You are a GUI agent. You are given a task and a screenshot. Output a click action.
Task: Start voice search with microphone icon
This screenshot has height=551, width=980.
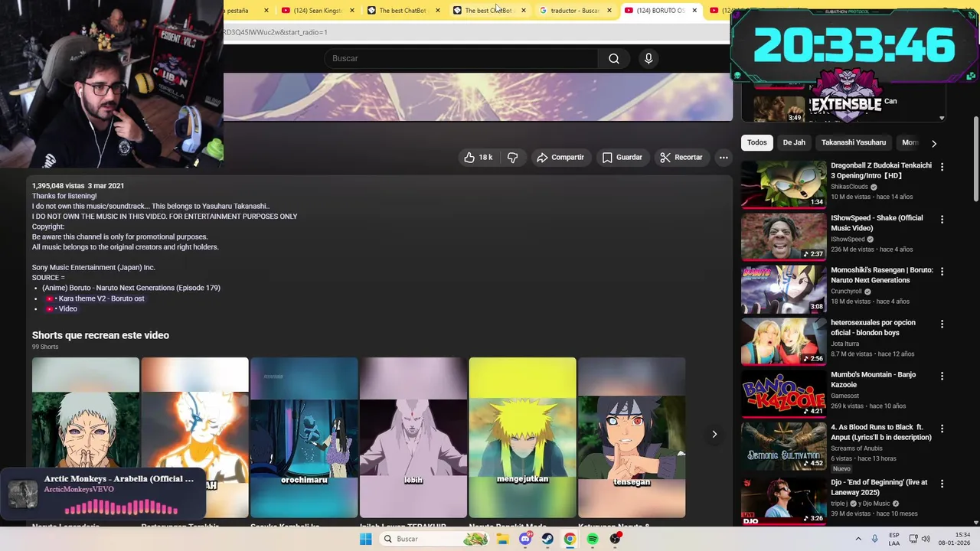click(x=648, y=59)
